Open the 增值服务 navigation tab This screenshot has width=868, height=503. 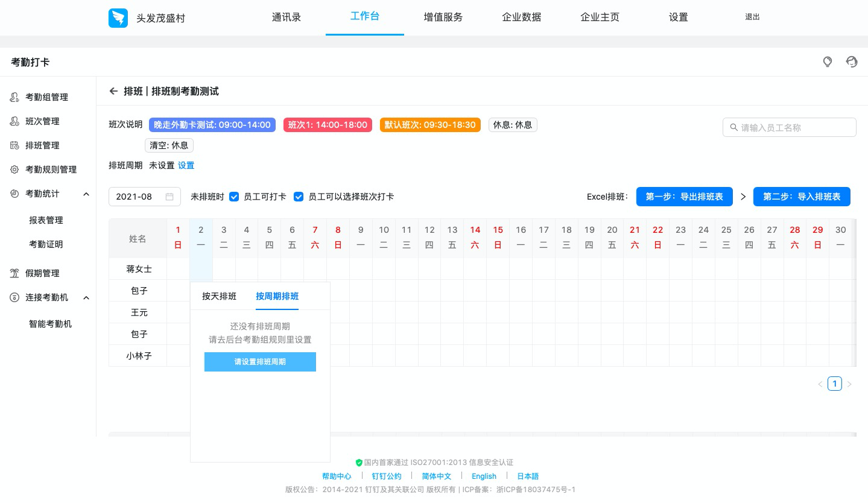[443, 17]
